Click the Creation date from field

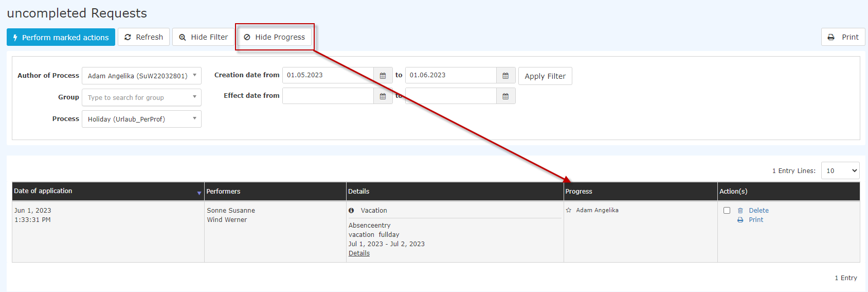point(328,75)
